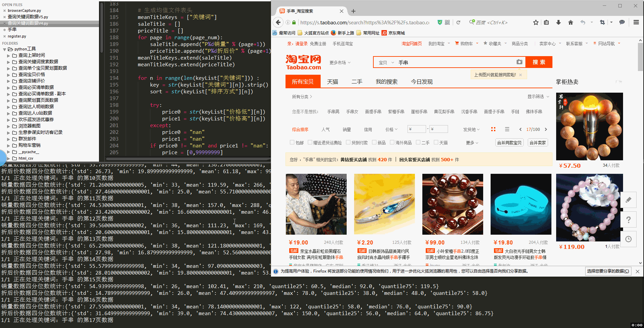Click the history clock side icon
This screenshot has height=328, width=644.
(628, 239)
